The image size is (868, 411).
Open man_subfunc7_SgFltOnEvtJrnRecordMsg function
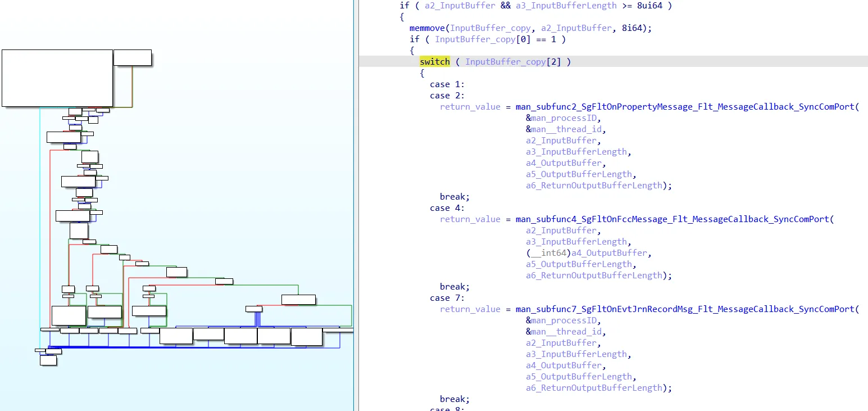point(687,309)
